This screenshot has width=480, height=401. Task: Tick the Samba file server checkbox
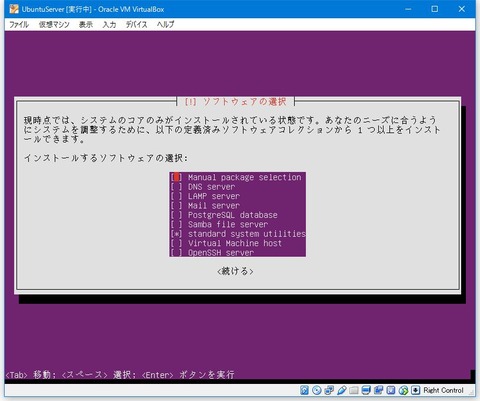click(x=176, y=224)
